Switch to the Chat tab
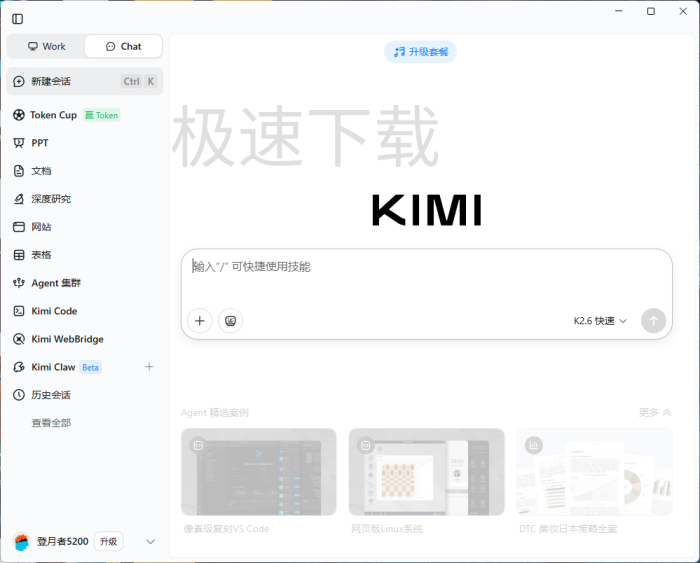This screenshot has height=563, width=700. click(x=124, y=46)
